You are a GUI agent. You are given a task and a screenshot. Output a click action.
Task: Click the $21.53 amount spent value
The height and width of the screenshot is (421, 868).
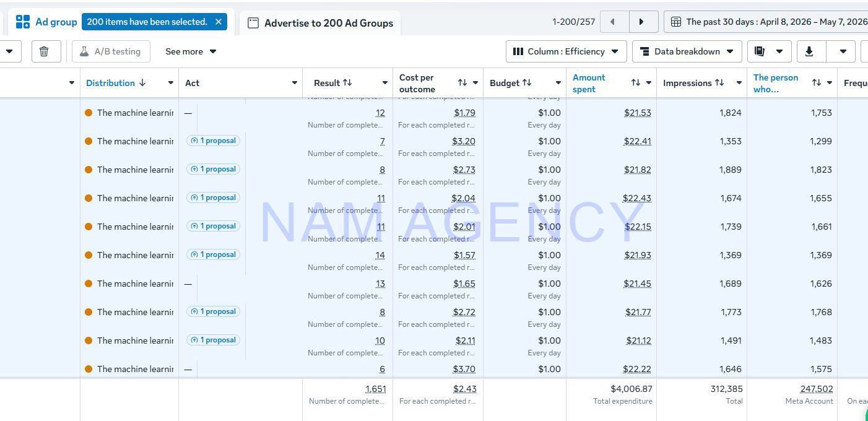638,113
